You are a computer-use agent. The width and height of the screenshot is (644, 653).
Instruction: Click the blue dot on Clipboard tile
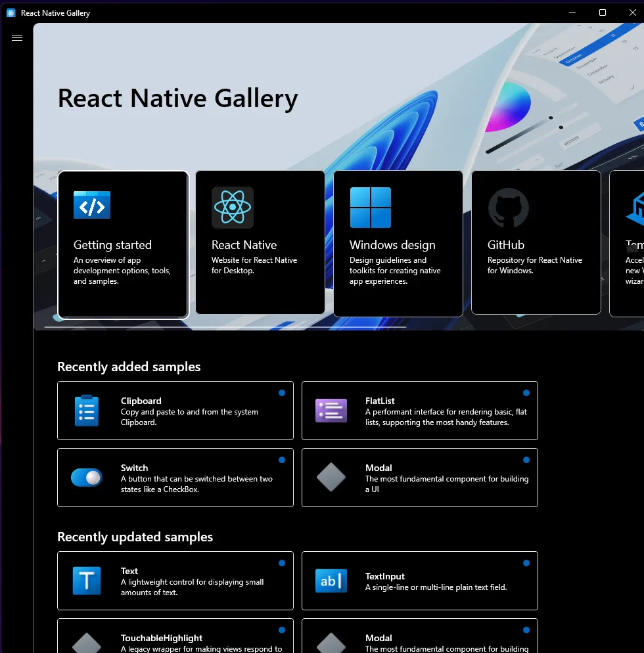click(x=281, y=393)
